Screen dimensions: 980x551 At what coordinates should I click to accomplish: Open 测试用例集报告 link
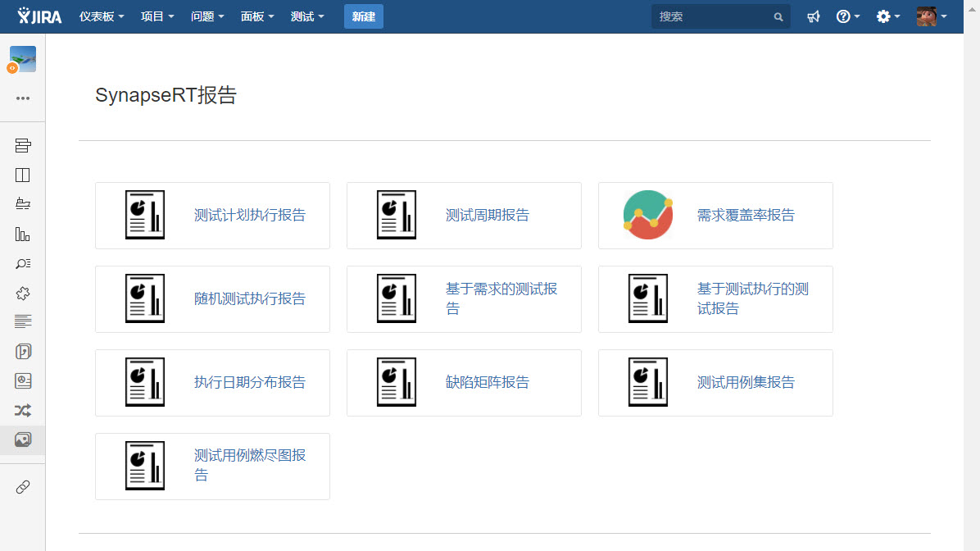tap(746, 382)
